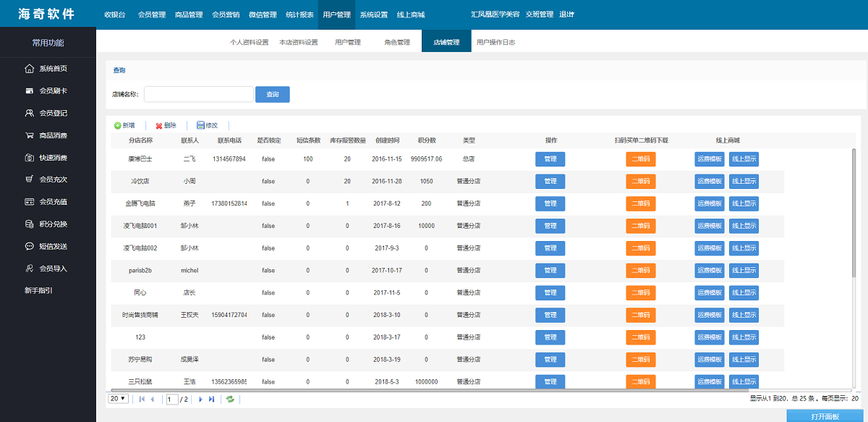868x422 pixels.
Task: Click 退出 logout link
Action: point(566,14)
